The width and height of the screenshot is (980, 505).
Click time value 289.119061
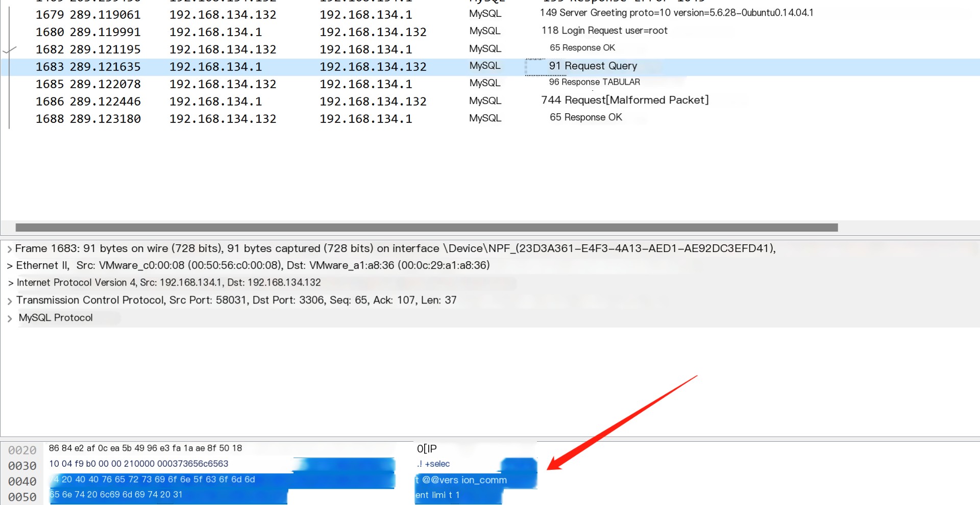point(105,15)
